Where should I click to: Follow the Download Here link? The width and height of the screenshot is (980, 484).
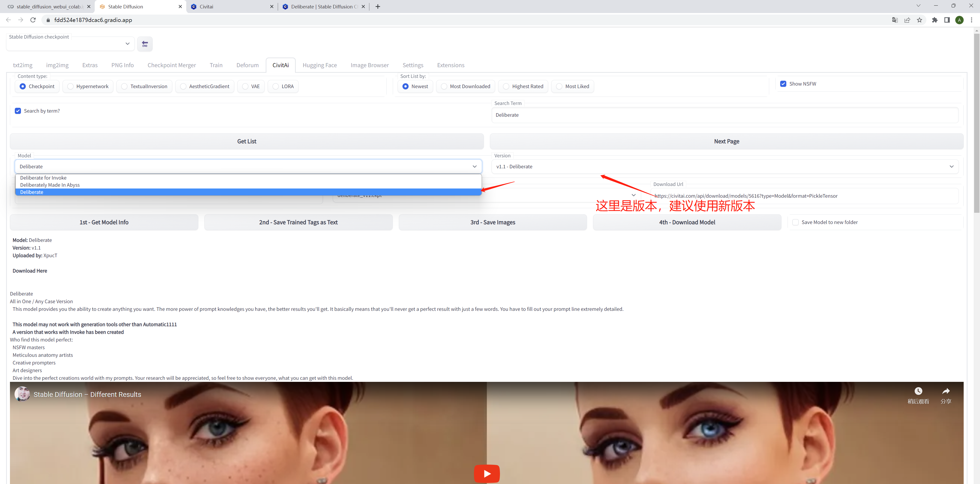pos(30,271)
